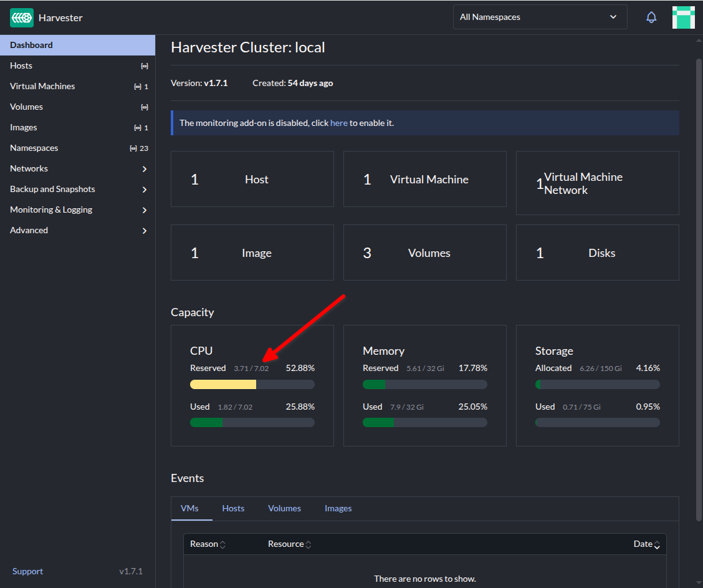
Task: Go to Virtual Machines sidebar item
Action: coord(42,86)
